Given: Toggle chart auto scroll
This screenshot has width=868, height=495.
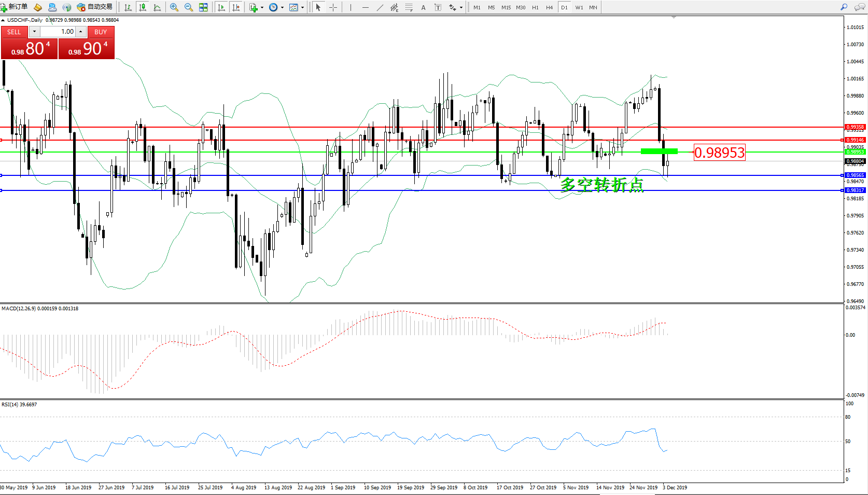Looking at the screenshot, I should [221, 7].
